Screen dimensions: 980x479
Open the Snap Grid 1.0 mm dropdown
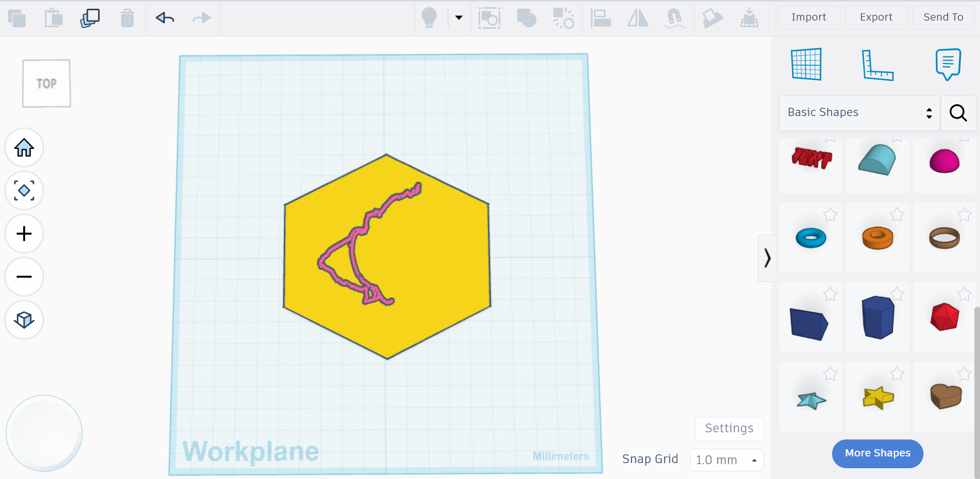(726, 460)
